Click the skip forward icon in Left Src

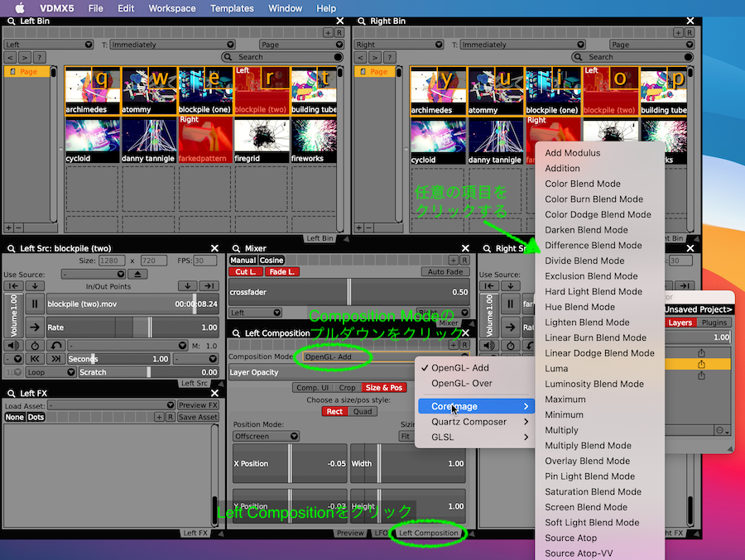coord(56,359)
